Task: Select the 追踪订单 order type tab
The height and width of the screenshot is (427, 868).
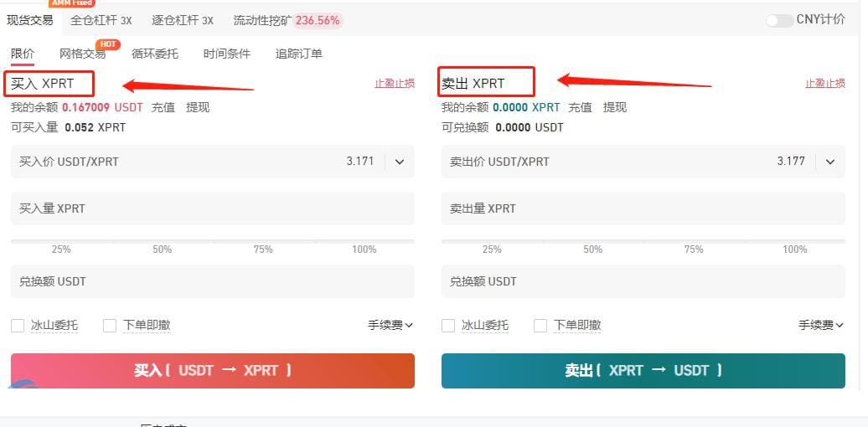Action: tap(299, 54)
